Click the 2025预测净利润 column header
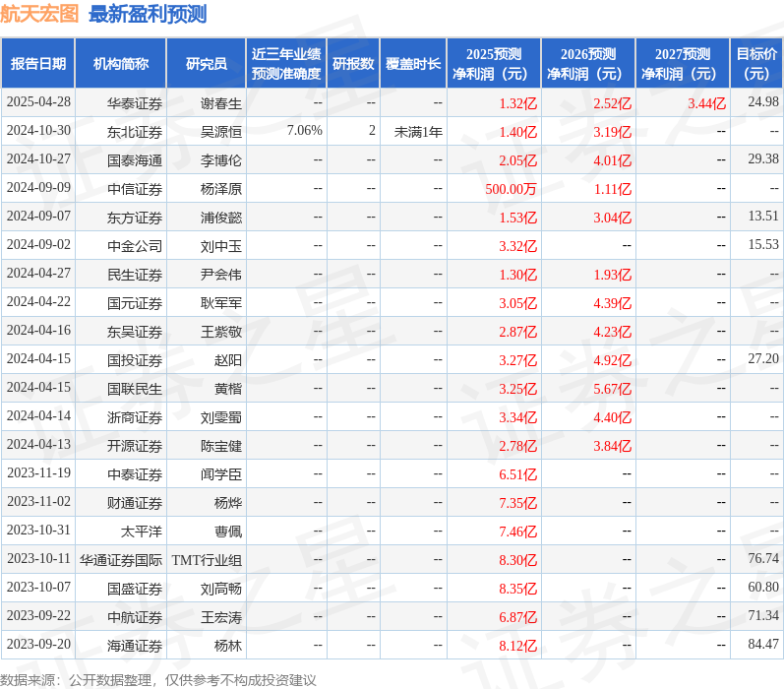 click(x=494, y=64)
